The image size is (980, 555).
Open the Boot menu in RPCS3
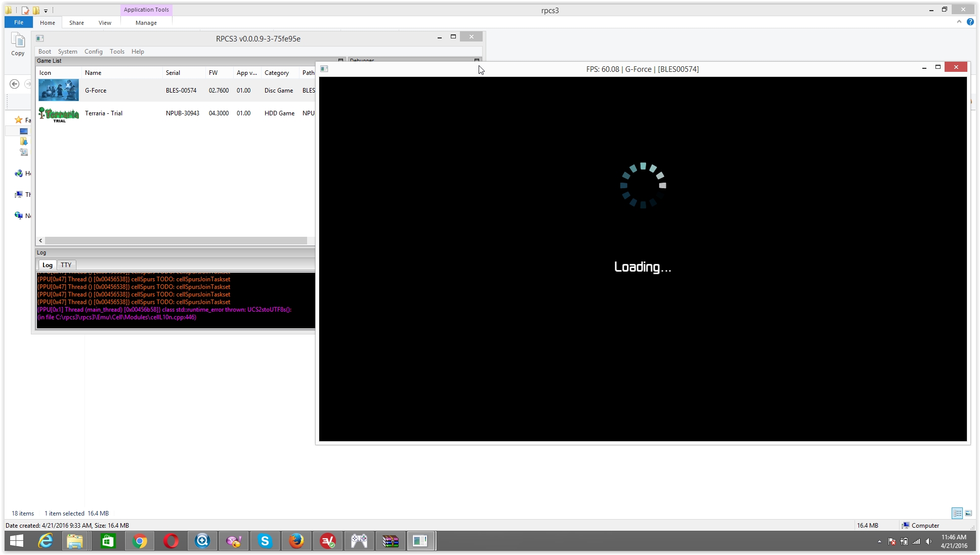(x=45, y=52)
